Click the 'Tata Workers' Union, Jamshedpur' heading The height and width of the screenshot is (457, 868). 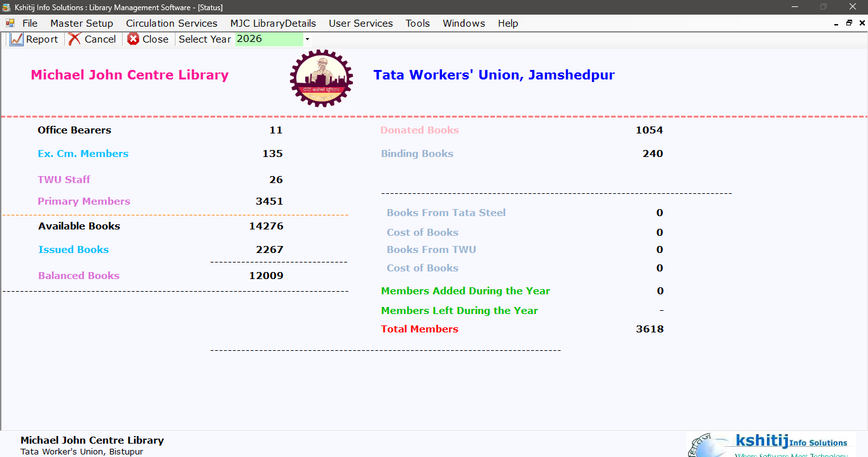494,75
